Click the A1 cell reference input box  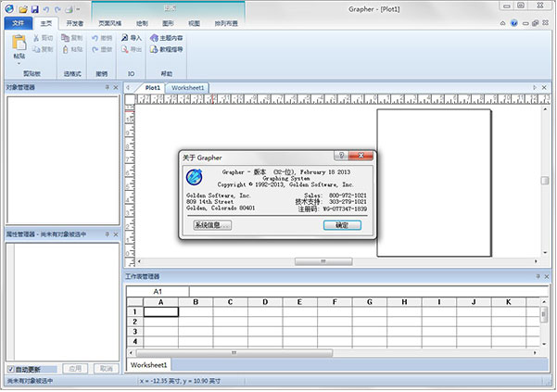click(158, 292)
